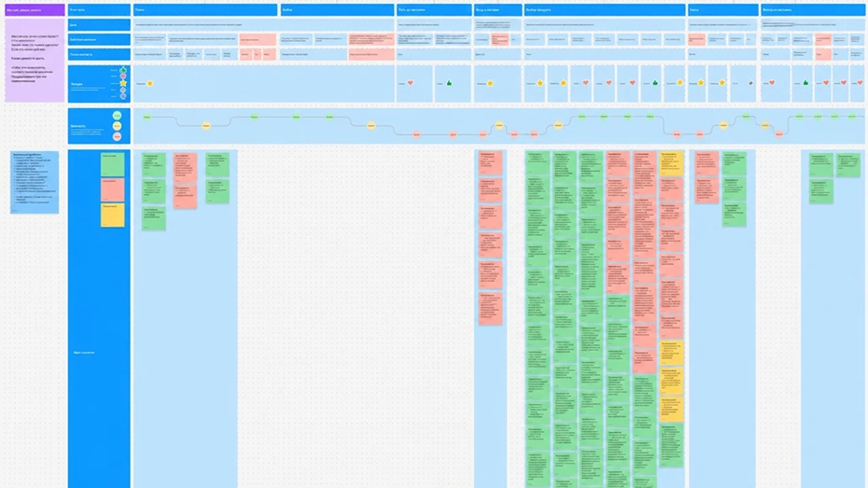868x488 pixels.
Task: Select the star emoji in the Поиск emotions cell
Action: [x=149, y=84]
